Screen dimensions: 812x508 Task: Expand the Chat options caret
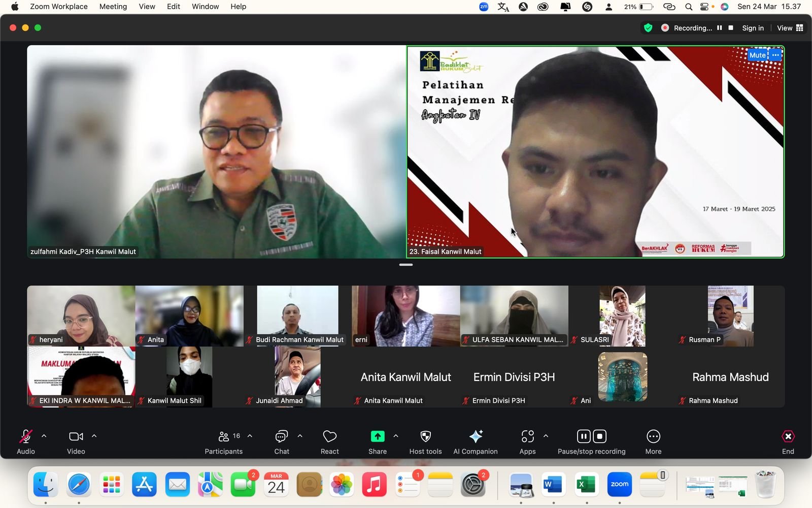300,436
